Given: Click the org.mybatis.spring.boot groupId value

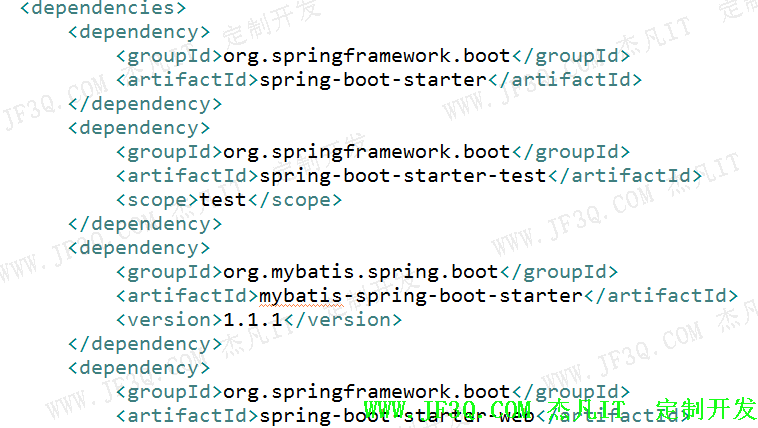Looking at the screenshot, I should [361, 272].
